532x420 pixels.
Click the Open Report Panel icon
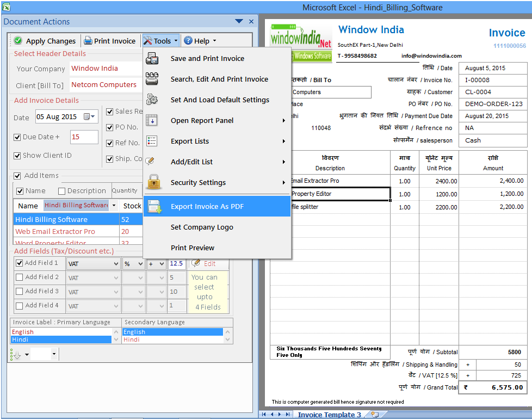point(152,120)
